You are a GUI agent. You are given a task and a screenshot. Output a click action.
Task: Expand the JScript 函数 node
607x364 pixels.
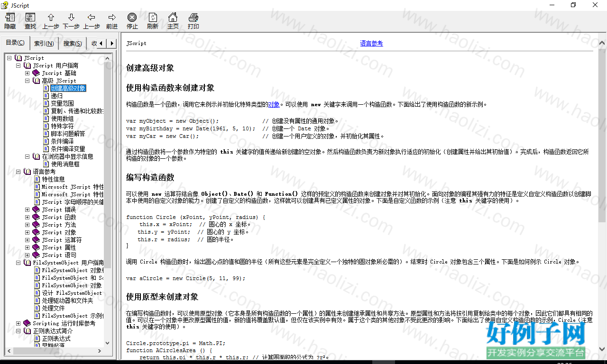tap(27, 217)
